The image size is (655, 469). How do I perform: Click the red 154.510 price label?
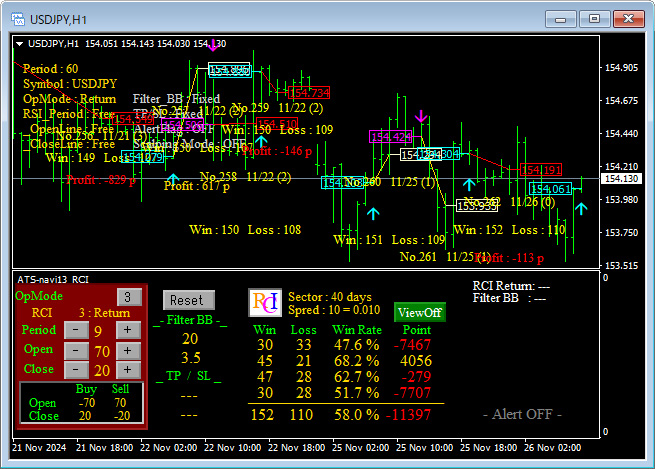277,124
